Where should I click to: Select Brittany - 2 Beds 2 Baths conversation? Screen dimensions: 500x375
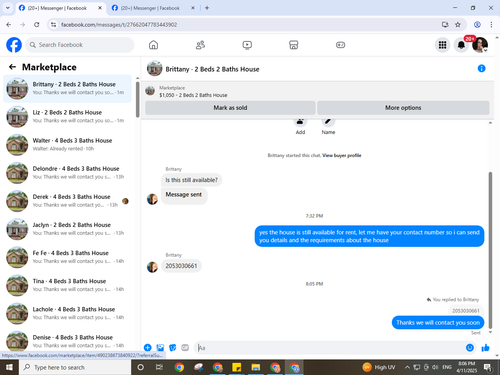(67, 88)
